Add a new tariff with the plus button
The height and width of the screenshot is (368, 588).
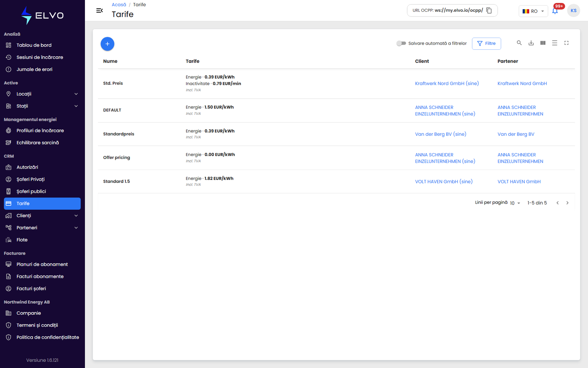pos(107,44)
